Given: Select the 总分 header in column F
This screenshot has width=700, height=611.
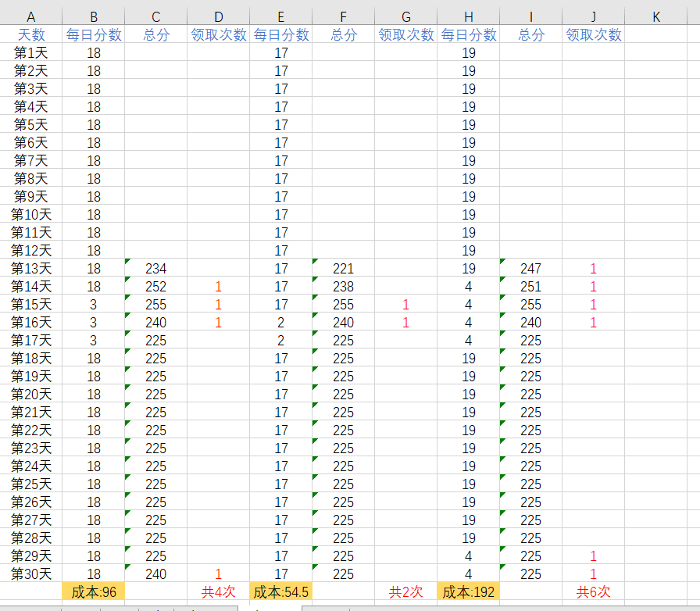Looking at the screenshot, I should (x=344, y=34).
